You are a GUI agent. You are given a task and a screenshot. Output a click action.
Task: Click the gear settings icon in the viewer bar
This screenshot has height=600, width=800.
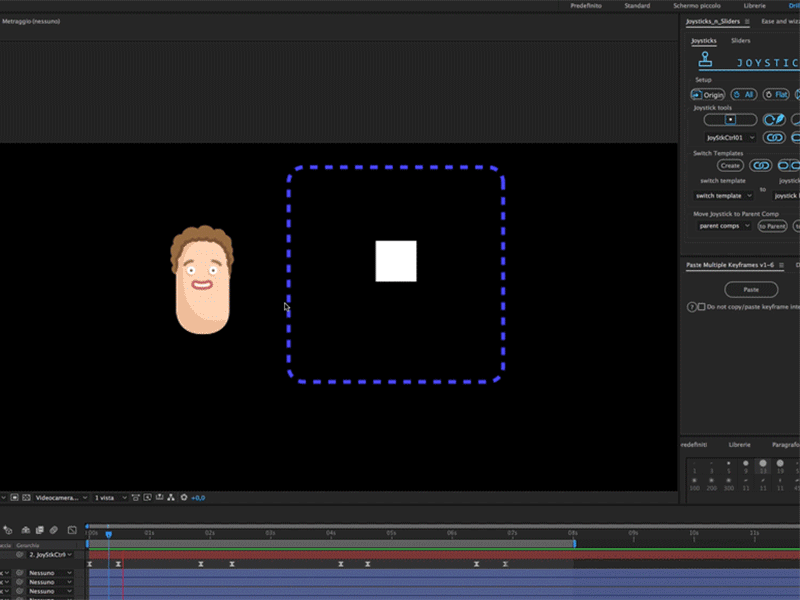[184, 498]
